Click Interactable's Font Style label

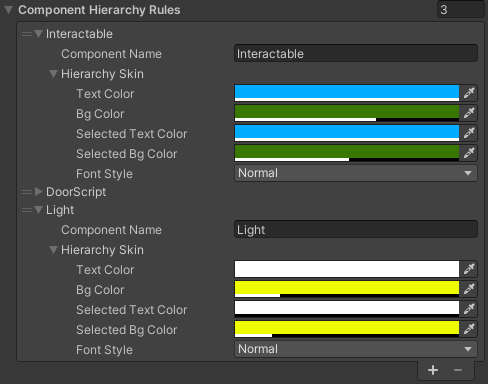coord(104,174)
